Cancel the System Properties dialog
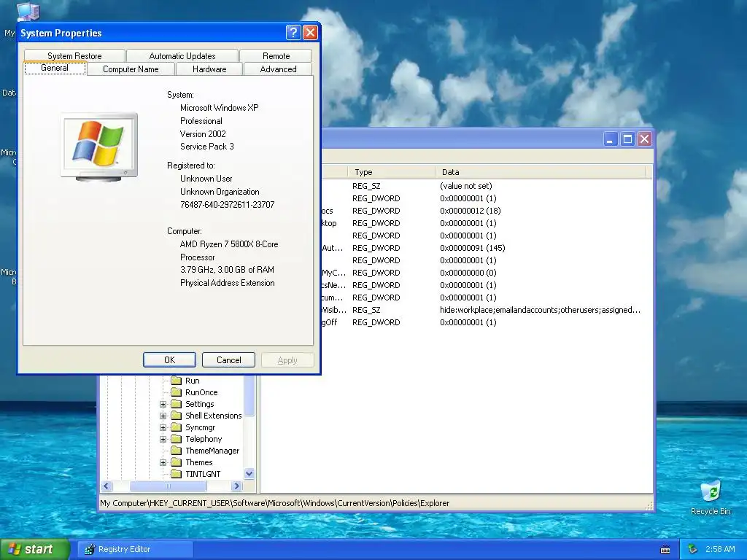 click(228, 360)
